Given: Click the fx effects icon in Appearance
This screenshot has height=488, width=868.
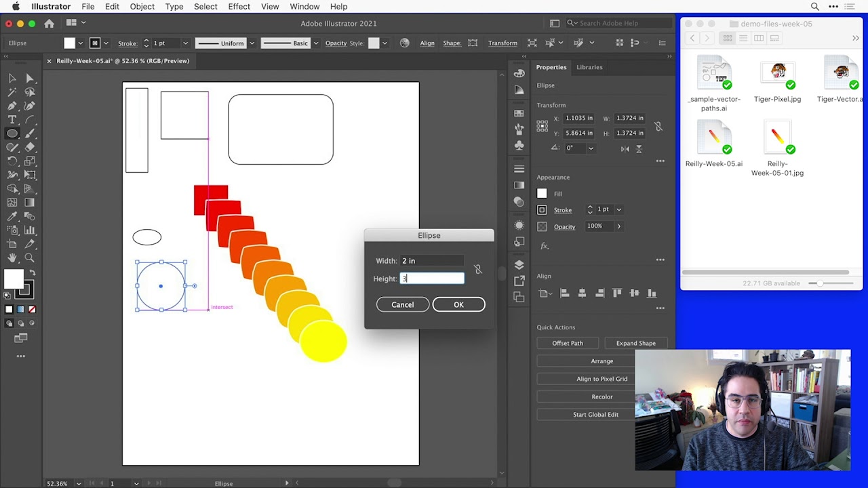Looking at the screenshot, I should tap(544, 246).
